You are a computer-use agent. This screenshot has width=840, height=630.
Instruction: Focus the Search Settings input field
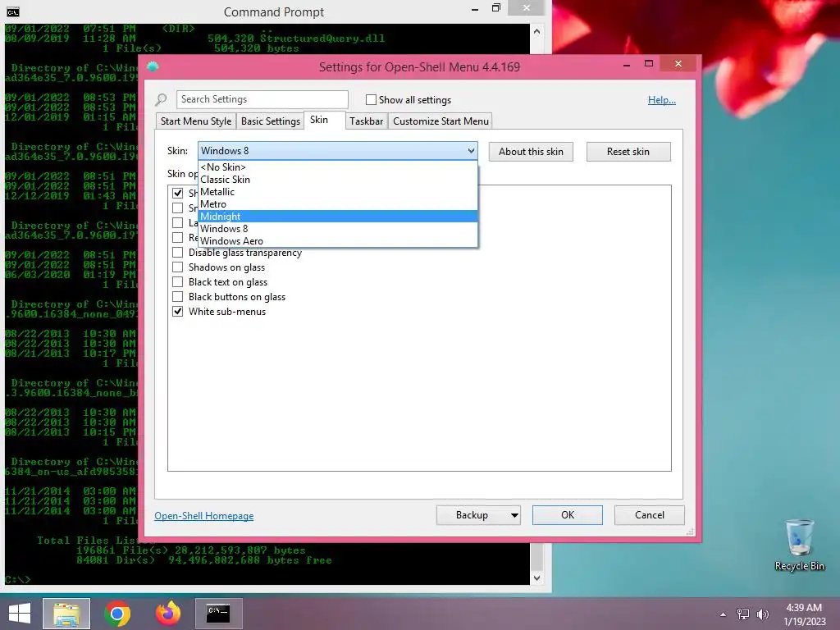pyautogui.click(x=262, y=99)
